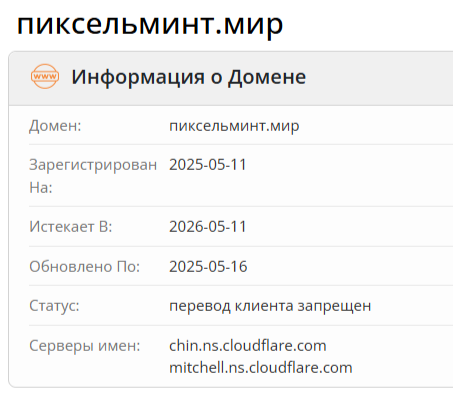Click the Серверы имен: label
Screen dimensions: 453x397
(x=85, y=346)
